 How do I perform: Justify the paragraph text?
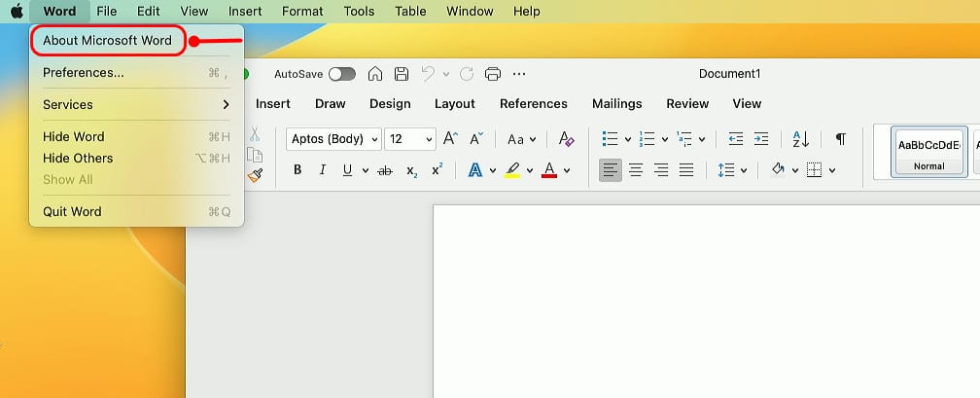[686, 169]
